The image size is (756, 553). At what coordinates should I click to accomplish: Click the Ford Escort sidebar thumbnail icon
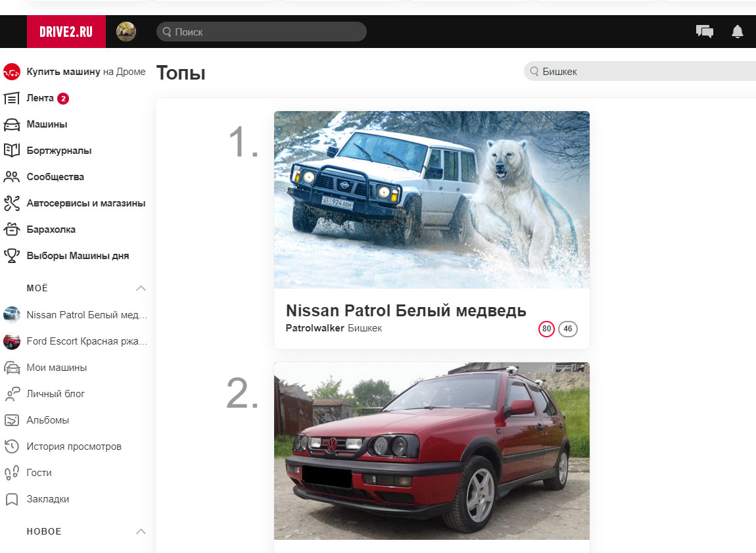pyautogui.click(x=12, y=341)
